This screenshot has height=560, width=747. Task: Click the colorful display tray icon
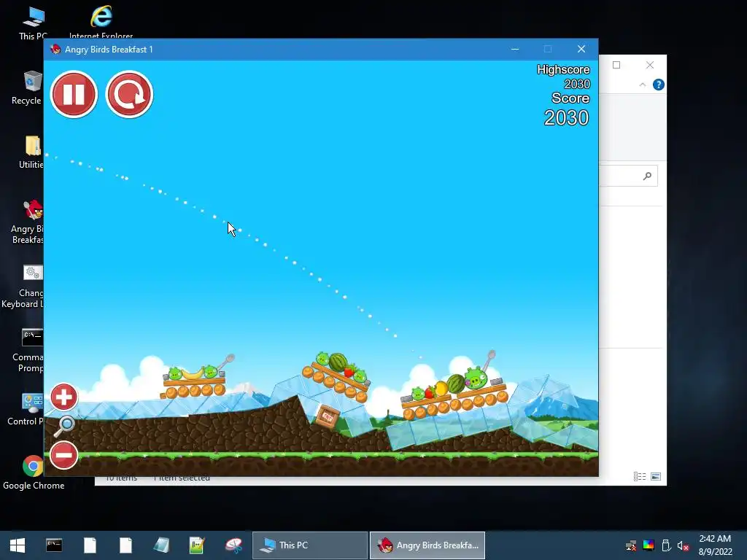(649, 545)
